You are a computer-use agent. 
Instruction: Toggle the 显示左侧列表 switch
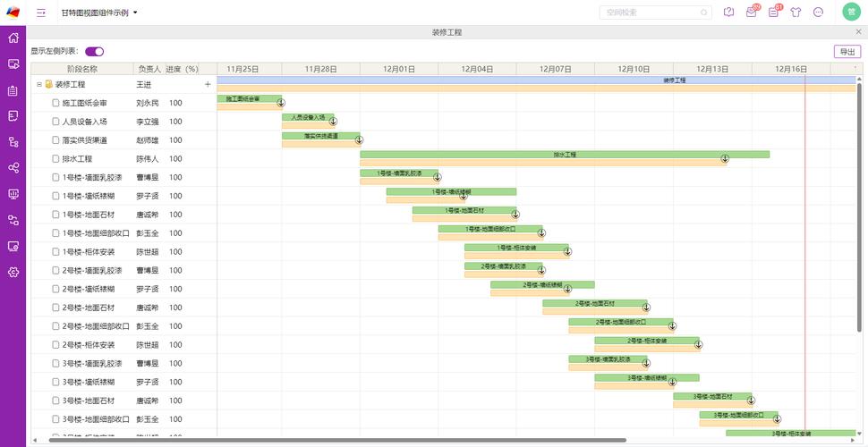coord(94,52)
